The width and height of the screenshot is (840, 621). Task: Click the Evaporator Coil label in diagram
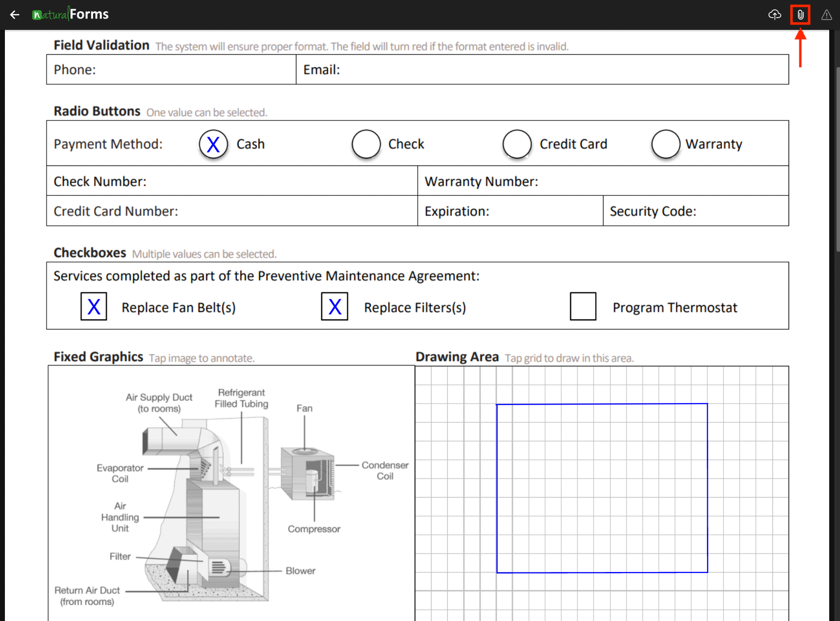point(120,473)
